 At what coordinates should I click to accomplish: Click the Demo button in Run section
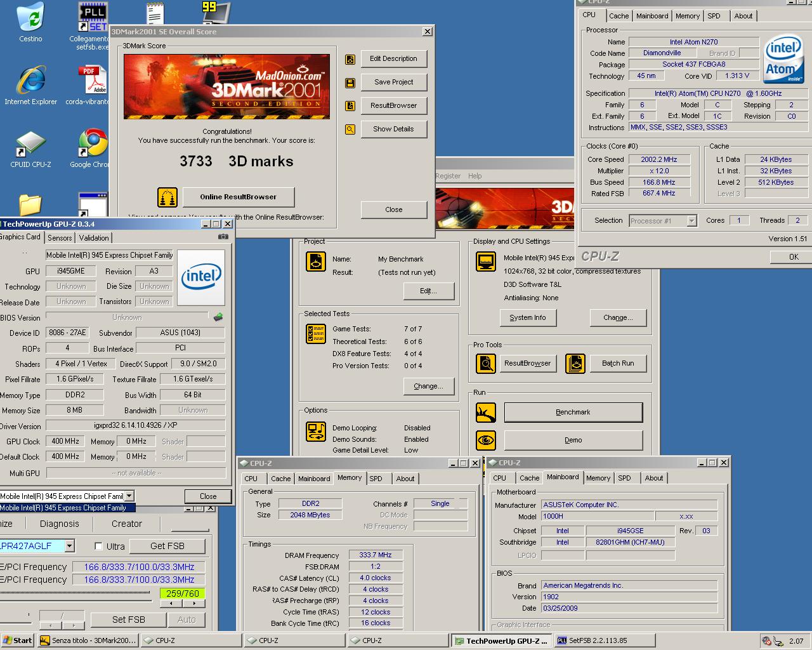[573, 440]
